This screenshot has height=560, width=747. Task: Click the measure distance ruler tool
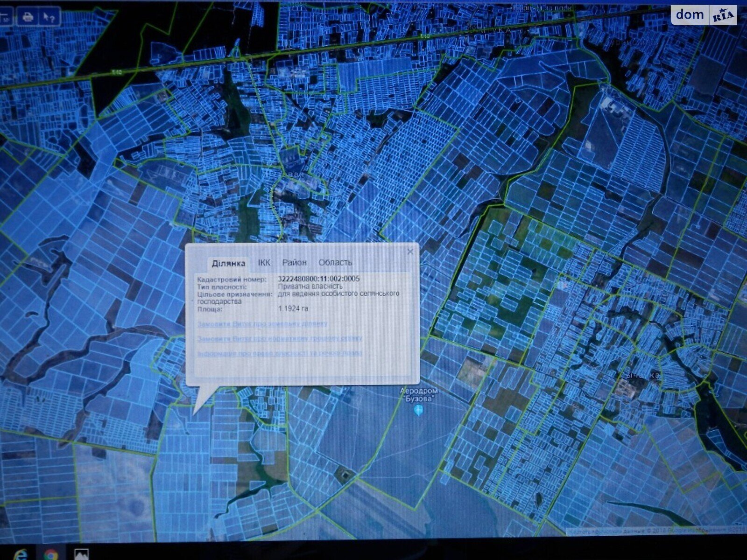6,17
